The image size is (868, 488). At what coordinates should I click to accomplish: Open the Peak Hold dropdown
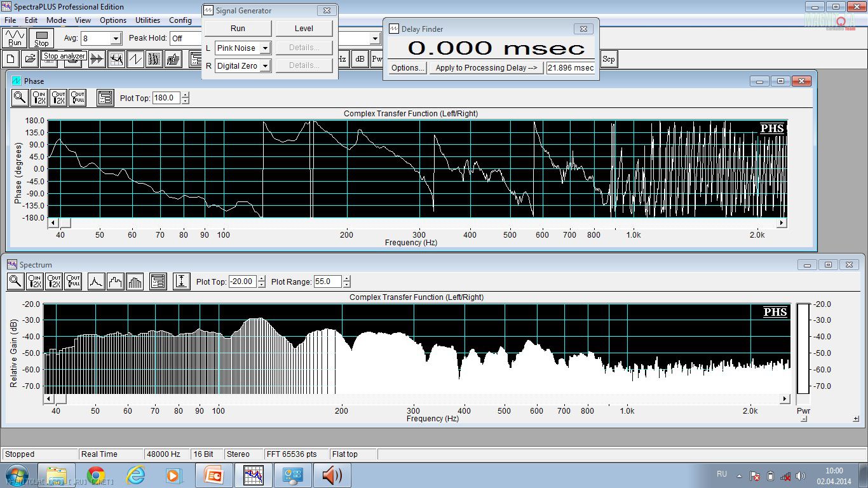[375, 39]
